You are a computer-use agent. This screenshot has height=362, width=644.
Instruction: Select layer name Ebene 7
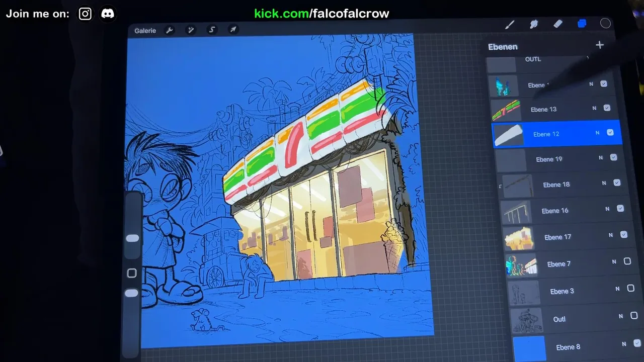[x=559, y=264]
